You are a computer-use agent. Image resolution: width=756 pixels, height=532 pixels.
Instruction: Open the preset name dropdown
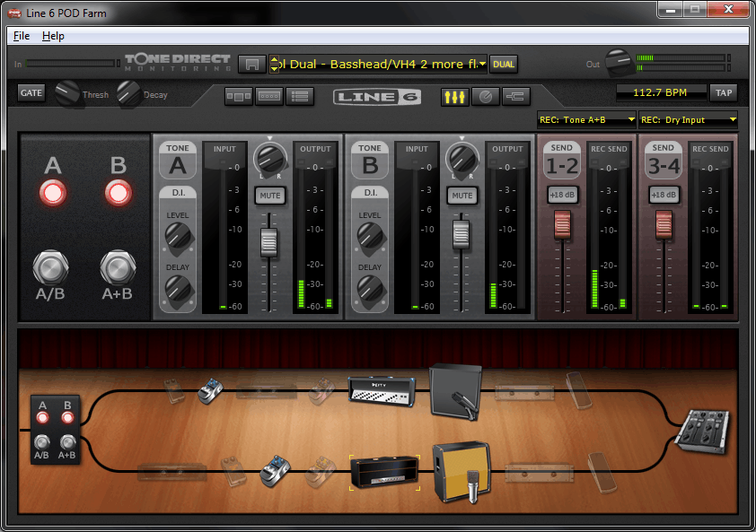(482, 64)
